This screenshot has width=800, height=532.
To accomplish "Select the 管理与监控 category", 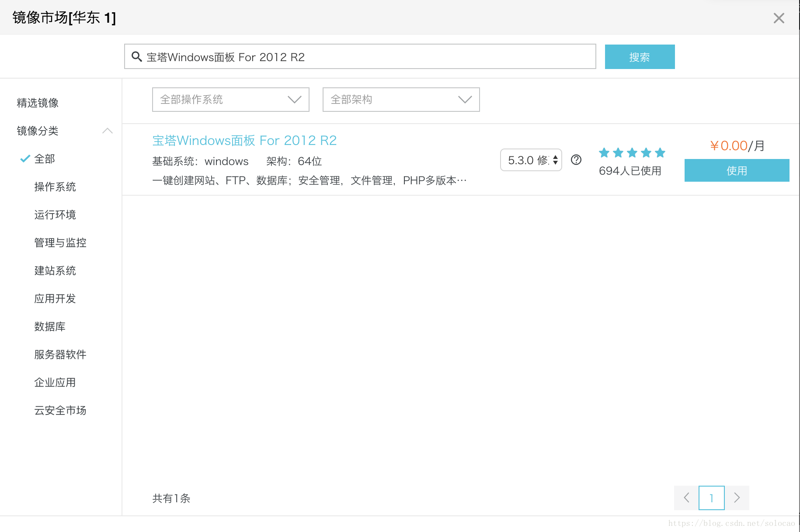I will 60,243.
